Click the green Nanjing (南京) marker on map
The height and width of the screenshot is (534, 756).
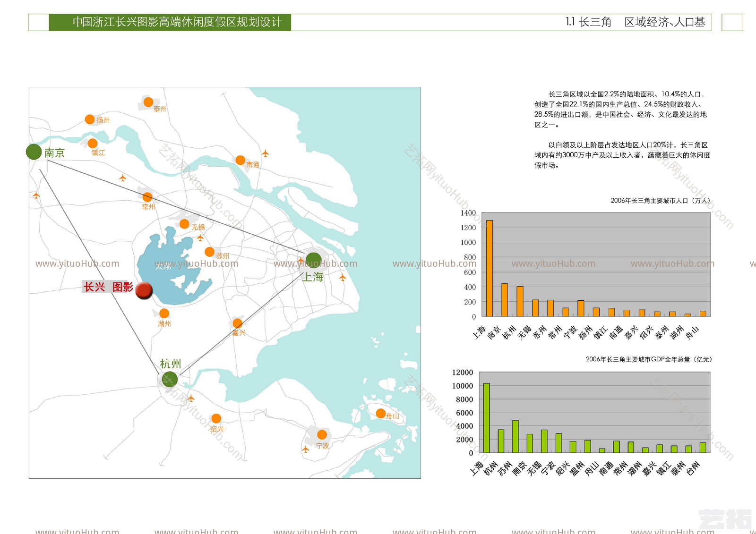tap(34, 152)
